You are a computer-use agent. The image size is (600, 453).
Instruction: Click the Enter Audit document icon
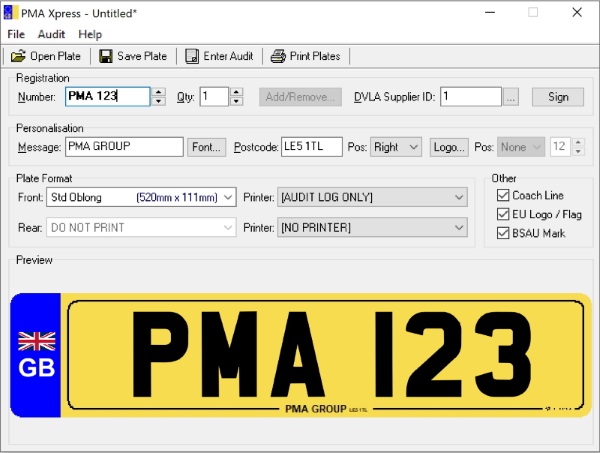pyautogui.click(x=192, y=56)
